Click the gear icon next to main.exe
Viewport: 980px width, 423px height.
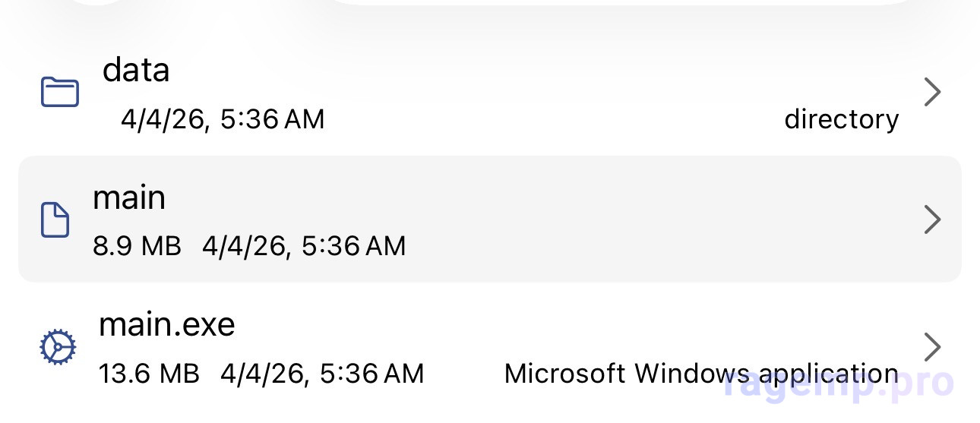click(x=58, y=348)
